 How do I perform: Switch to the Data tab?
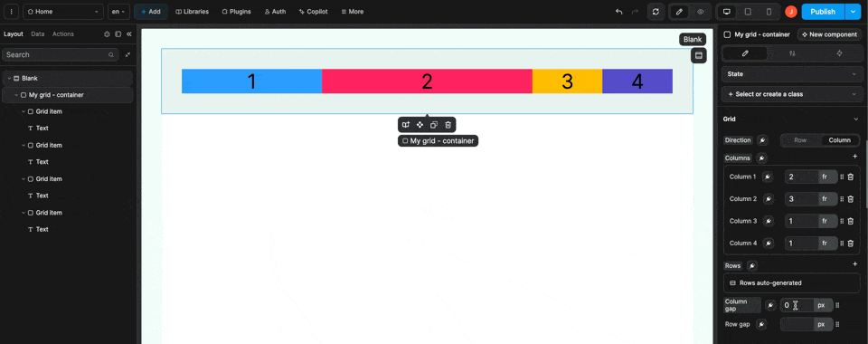click(x=38, y=33)
